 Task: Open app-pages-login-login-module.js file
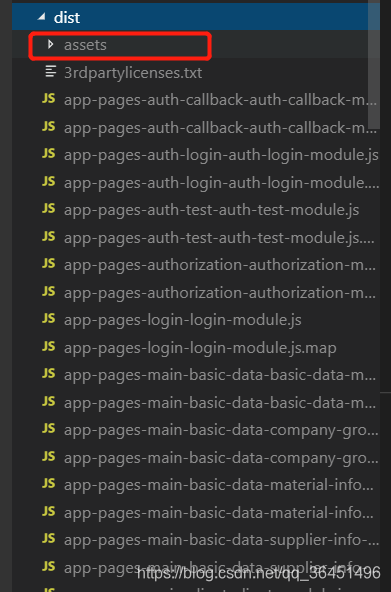[183, 320]
